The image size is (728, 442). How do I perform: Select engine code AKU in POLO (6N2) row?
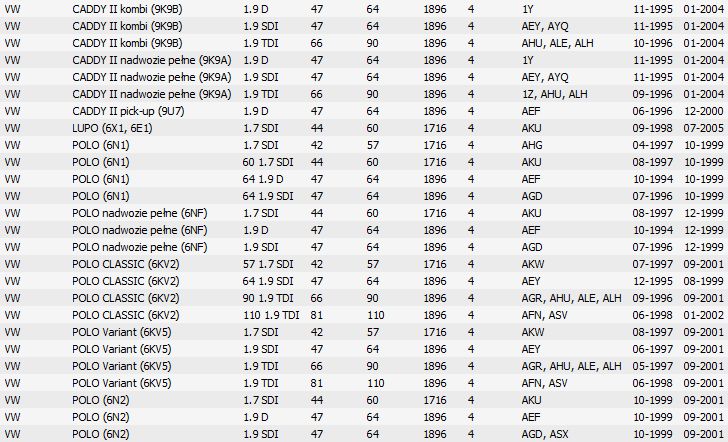pyautogui.click(x=531, y=400)
